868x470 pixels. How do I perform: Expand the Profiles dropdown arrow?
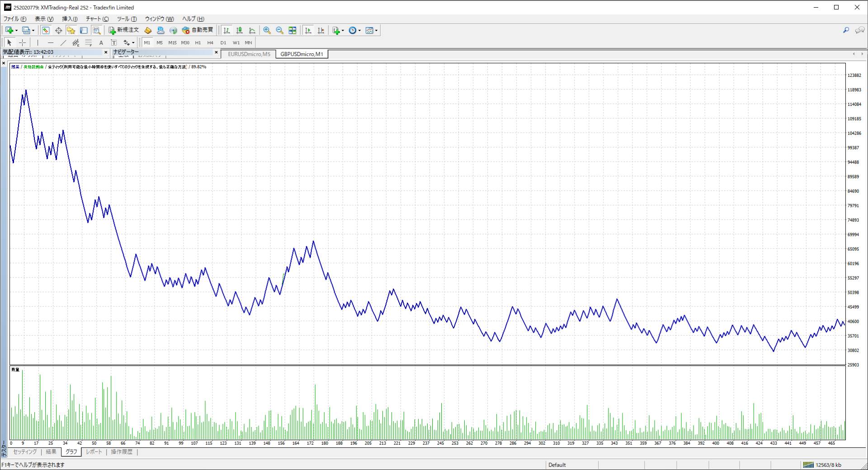(33, 31)
